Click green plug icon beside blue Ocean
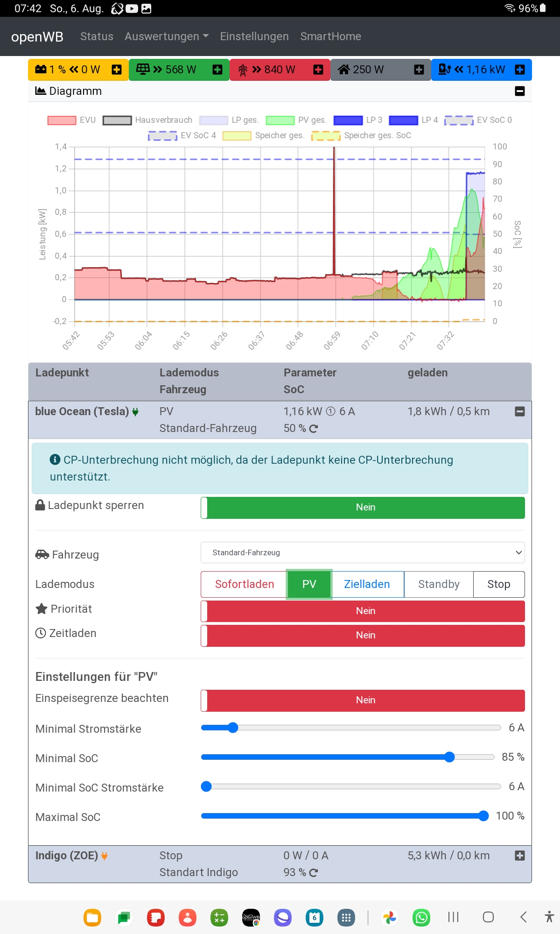 (135, 412)
